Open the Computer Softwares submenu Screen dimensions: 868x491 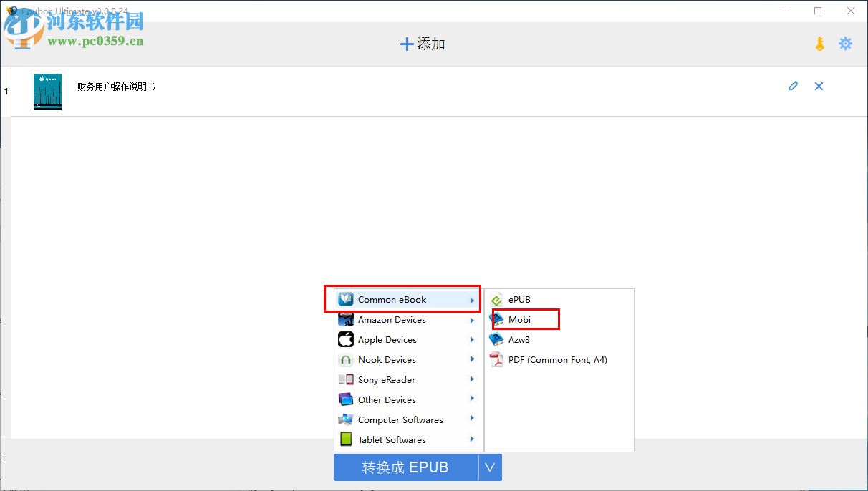coord(407,419)
